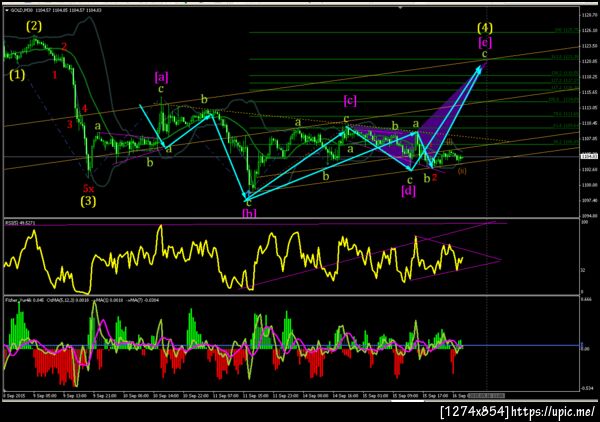The width and height of the screenshot is (600, 422).
Task: Click the 15 Sep 17:00 time label
Action: (x=435, y=396)
